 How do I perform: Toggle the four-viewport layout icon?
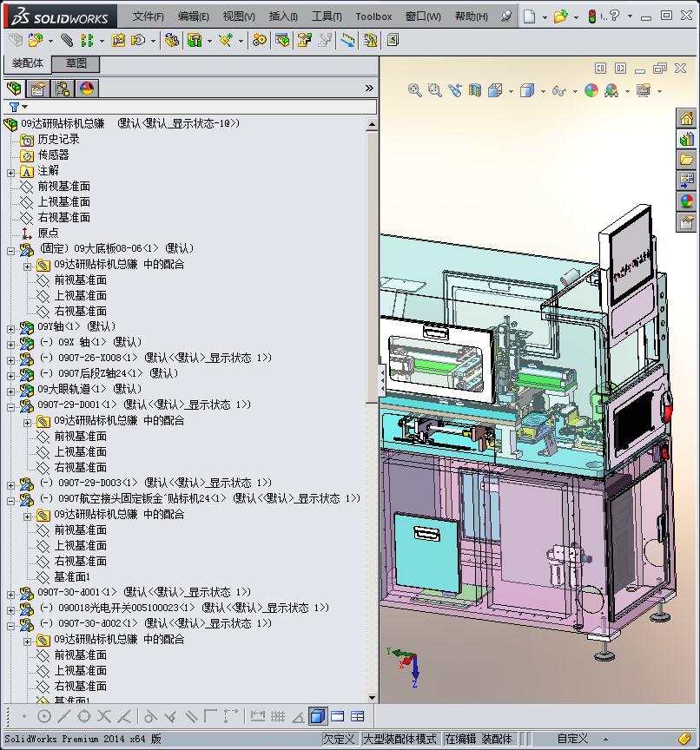(358, 716)
